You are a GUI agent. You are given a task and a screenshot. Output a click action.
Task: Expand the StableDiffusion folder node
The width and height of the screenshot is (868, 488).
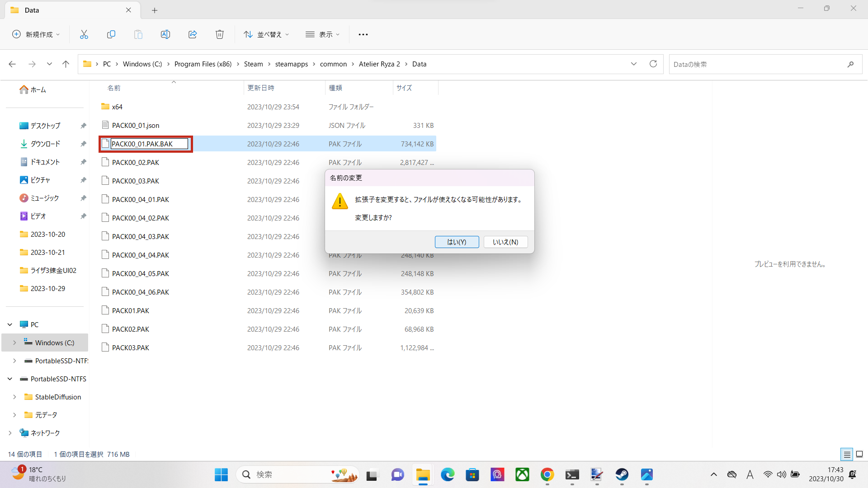pos(14,397)
